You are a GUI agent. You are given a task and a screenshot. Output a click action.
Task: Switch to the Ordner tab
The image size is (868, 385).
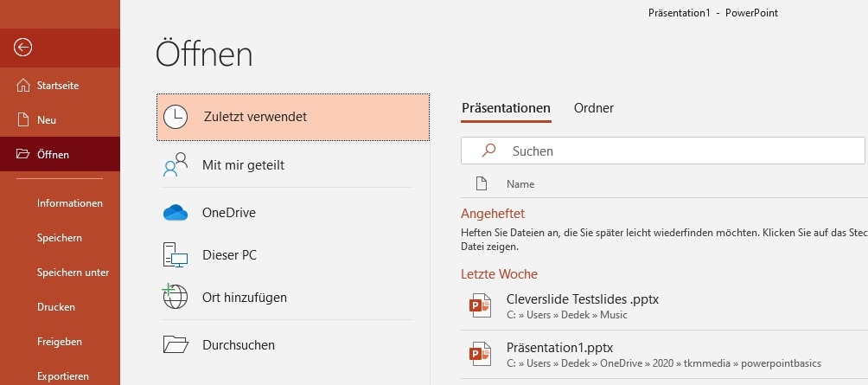tap(593, 108)
